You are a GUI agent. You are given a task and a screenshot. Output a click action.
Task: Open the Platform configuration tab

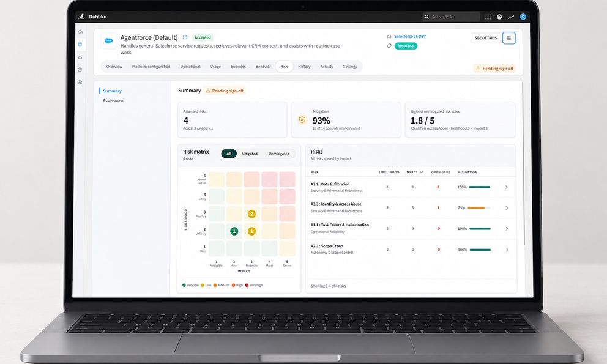click(x=151, y=67)
